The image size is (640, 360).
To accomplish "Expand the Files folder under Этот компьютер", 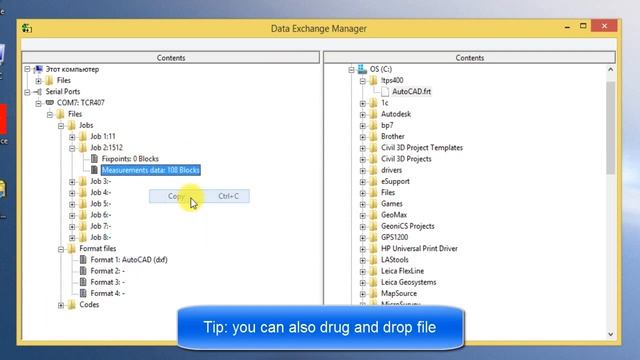I will (38, 81).
